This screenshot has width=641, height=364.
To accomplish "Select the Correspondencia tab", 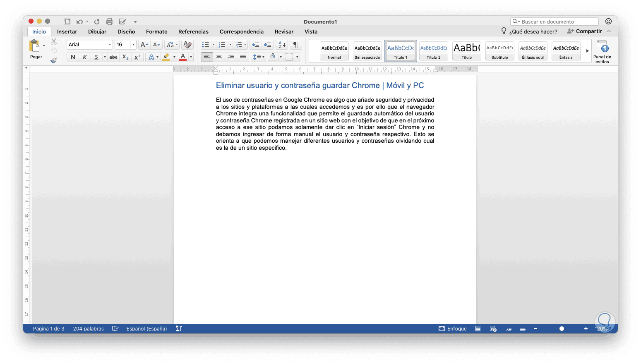I will [242, 31].
